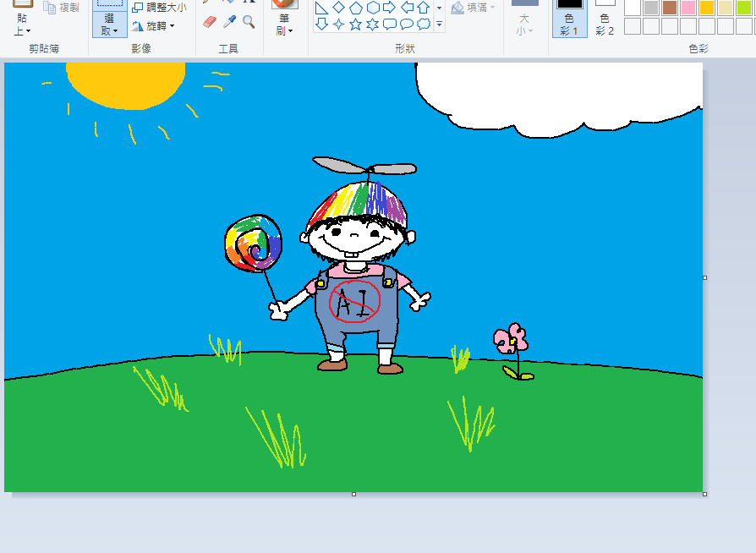The image size is (756, 553).
Task: Open the 選取 selection options dropdown
Action: (110, 25)
